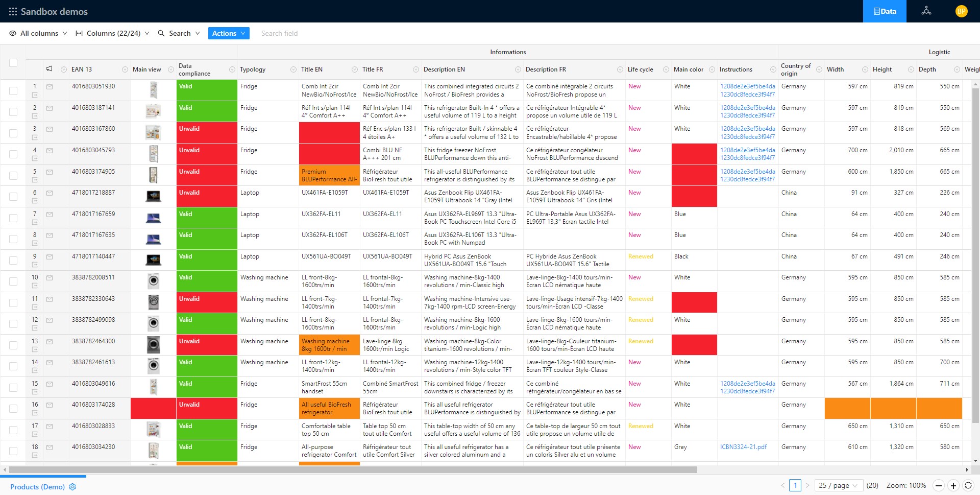Click the zoom out minus button
The width and height of the screenshot is (980, 495).
click(938, 486)
